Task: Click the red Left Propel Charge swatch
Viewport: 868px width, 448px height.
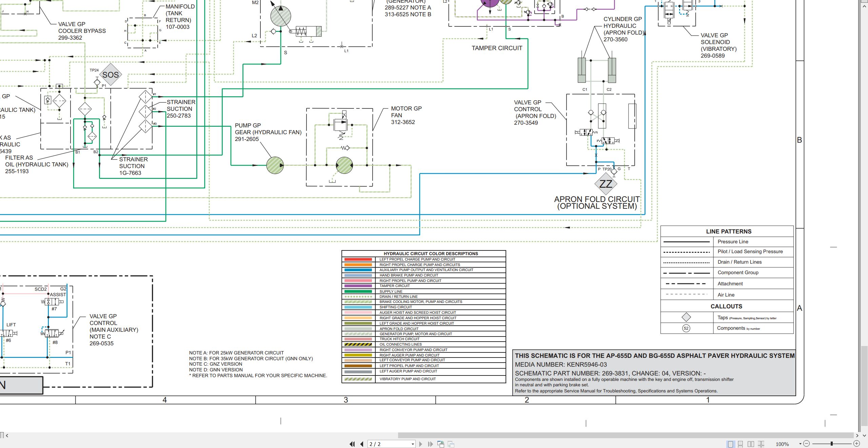Action: (x=358, y=259)
